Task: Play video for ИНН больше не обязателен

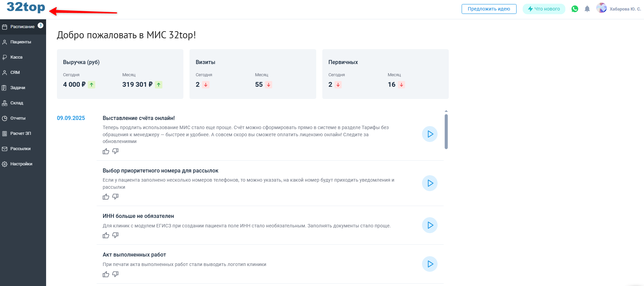Action: (429, 225)
